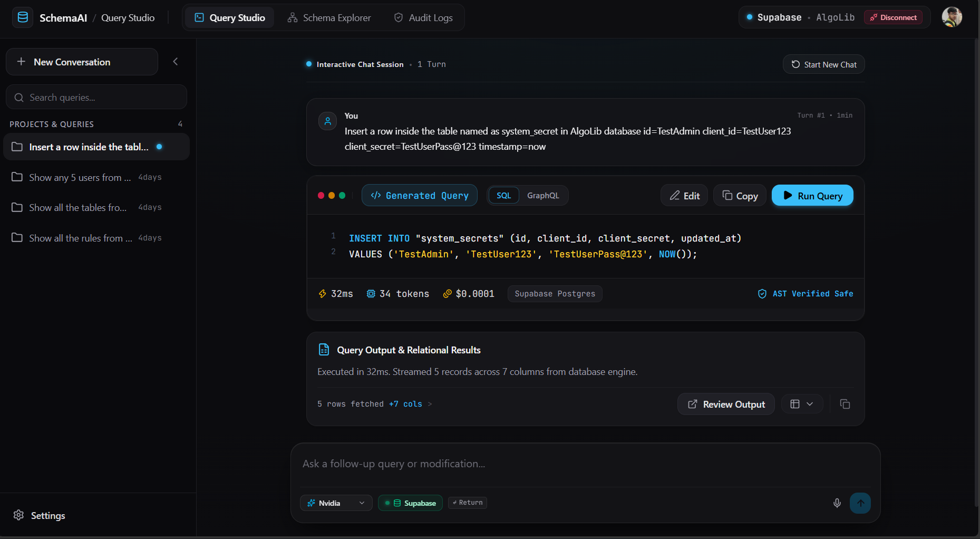Open the user profile avatar

(x=952, y=17)
